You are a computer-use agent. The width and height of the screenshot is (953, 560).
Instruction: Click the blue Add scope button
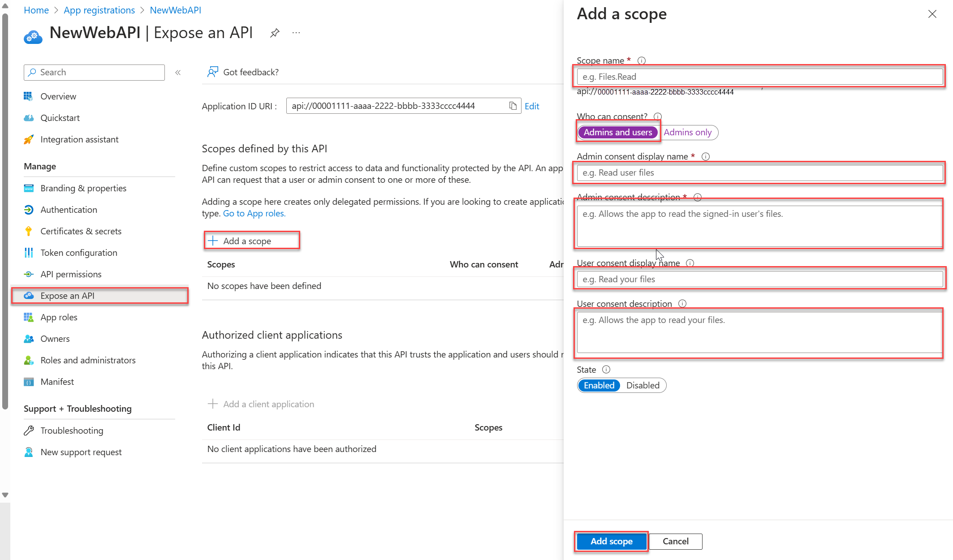[611, 541]
